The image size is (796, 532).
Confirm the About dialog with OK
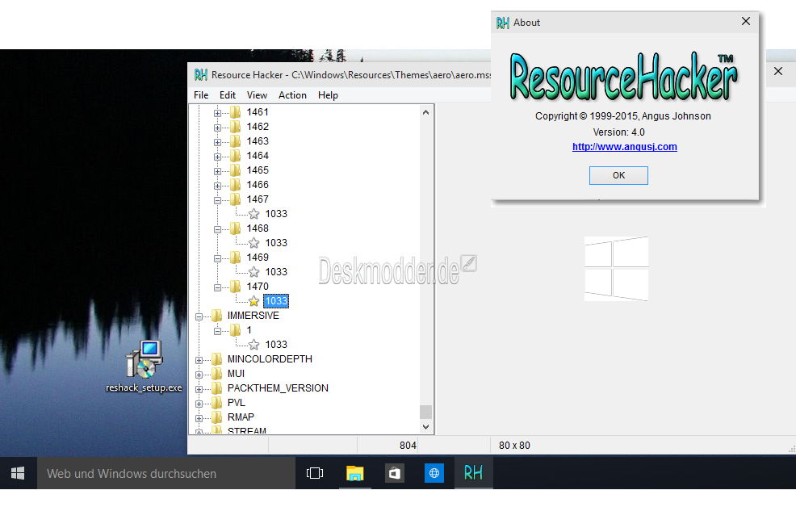618,176
